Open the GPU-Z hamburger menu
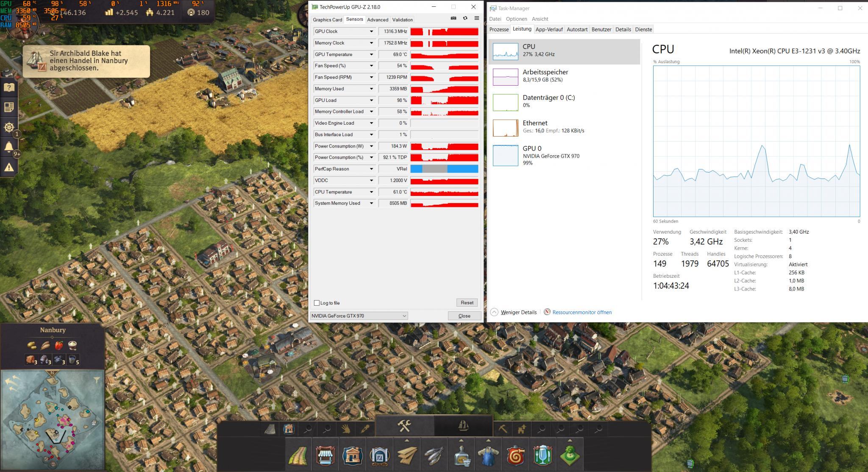Image resolution: width=868 pixels, height=472 pixels. click(476, 18)
